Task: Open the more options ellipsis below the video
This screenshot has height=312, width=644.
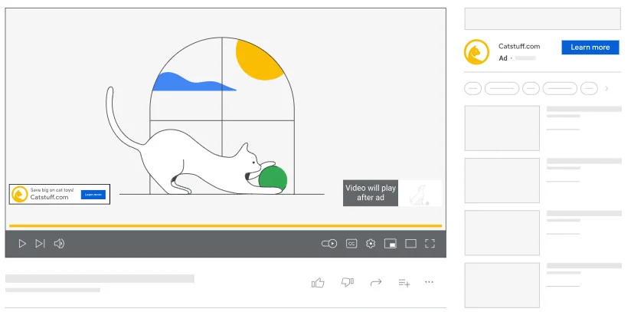Action: tap(429, 282)
